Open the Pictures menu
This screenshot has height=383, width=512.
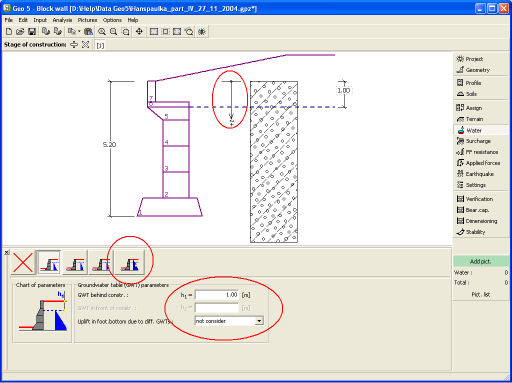(x=87, y=20)
